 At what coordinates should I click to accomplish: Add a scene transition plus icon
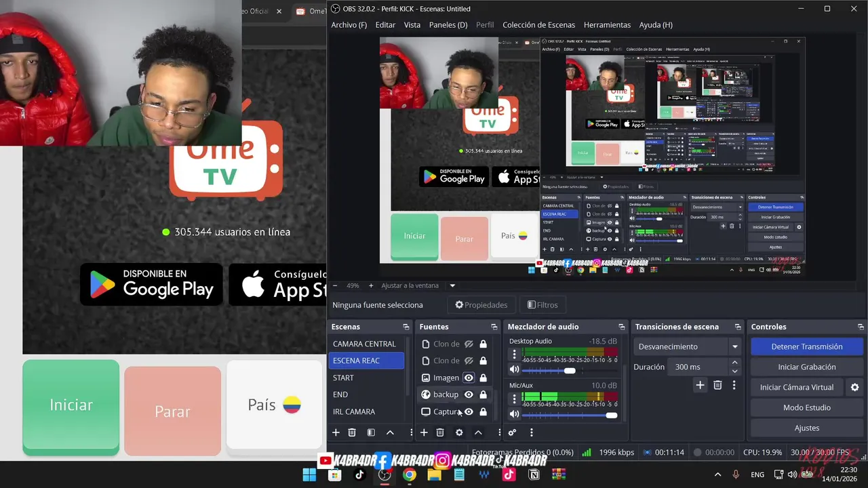[x=700, y=385]
